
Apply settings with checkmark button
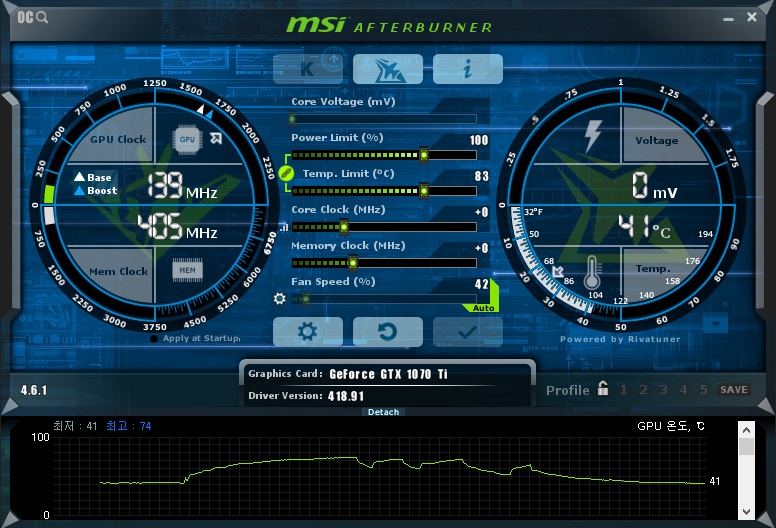(x=468, y=332)
